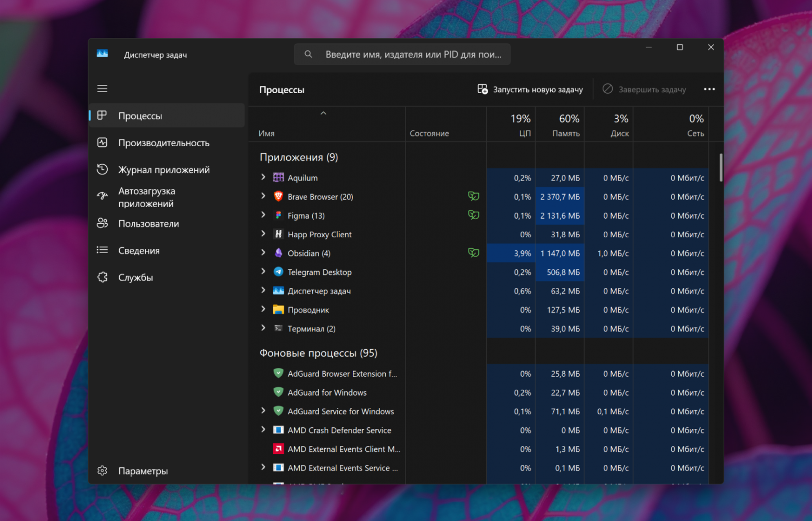Focus the search field for name or PID
The image size is (812, 521).
click(x=402, y=54)
